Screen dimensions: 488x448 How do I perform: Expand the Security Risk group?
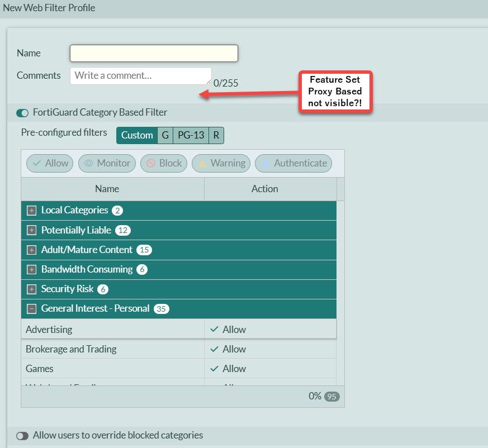click(31, 289)
